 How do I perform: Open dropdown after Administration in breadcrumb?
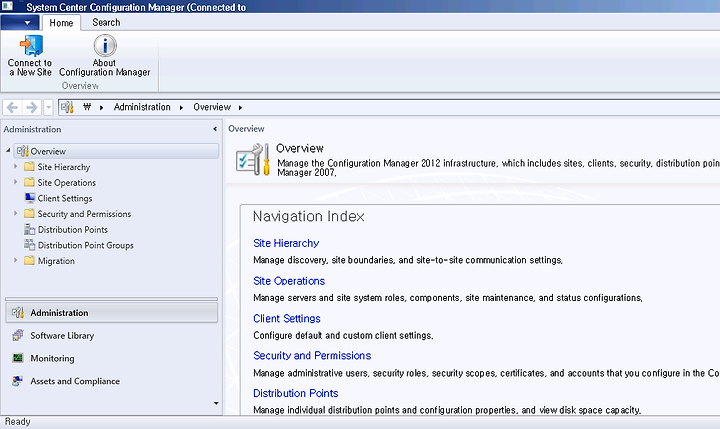[x=181, y=107]
